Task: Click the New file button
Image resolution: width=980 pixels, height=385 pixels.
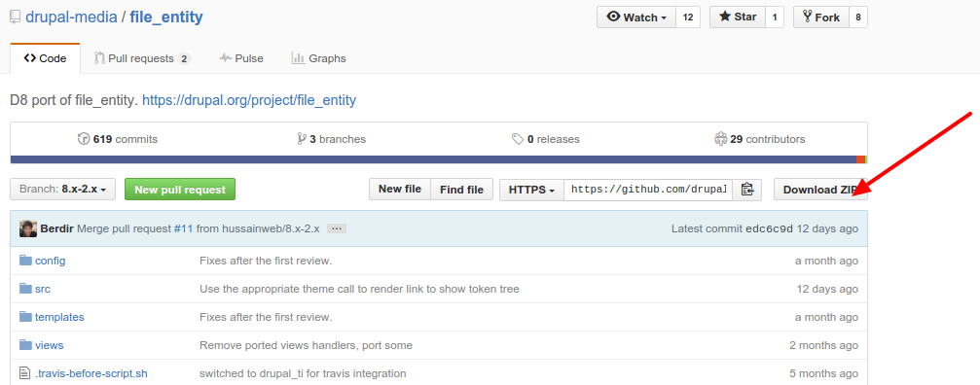Action: 399,189
